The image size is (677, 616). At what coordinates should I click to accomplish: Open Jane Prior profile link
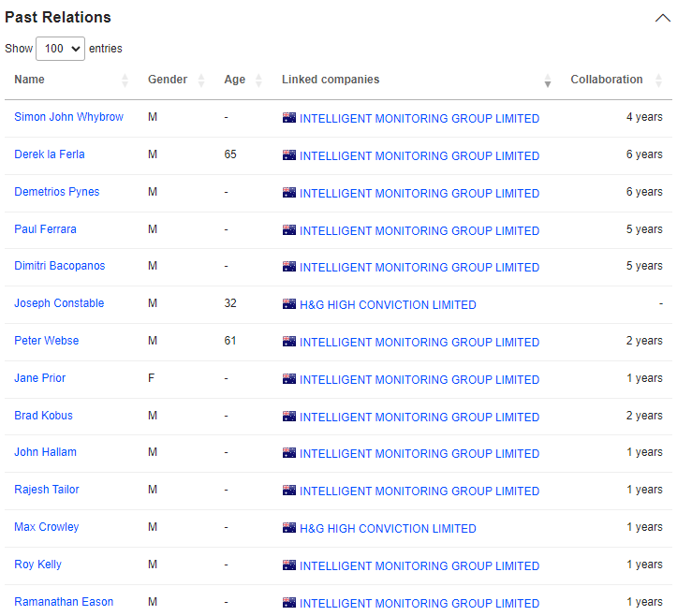[x=39, y=378]
